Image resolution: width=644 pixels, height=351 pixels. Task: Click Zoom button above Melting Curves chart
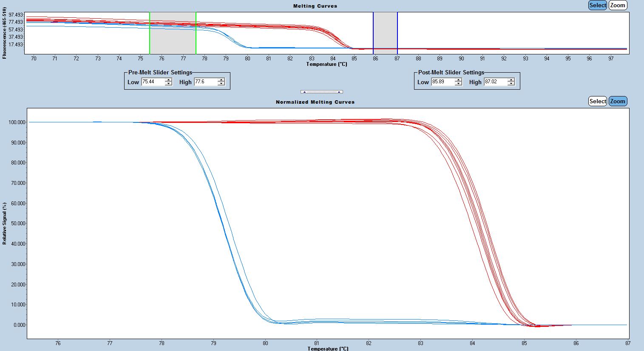point(618,6)
